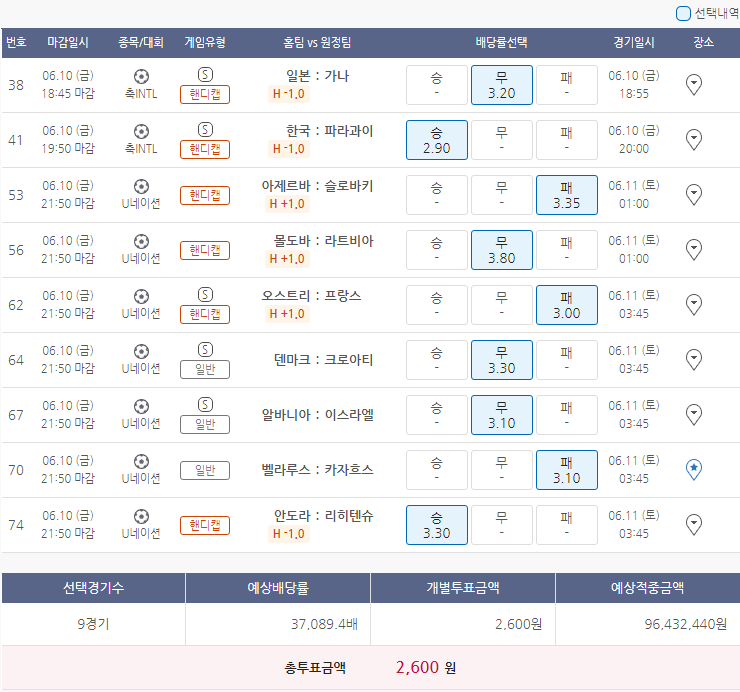
Task: Open venue location icon for match 62
Action: (693, 305)
